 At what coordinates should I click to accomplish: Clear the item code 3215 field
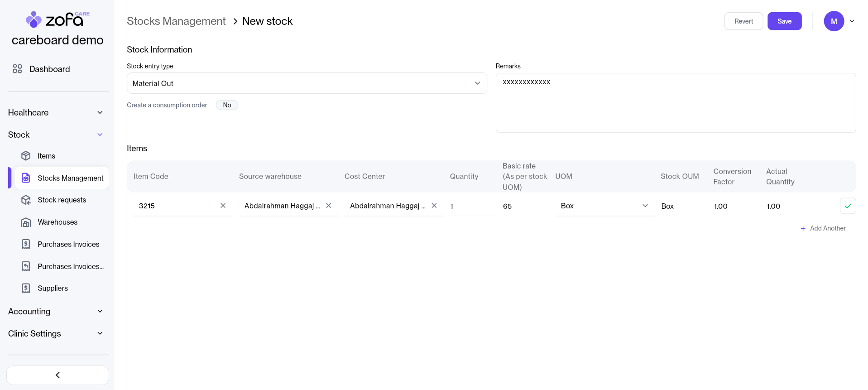click(x=223, y=206)
